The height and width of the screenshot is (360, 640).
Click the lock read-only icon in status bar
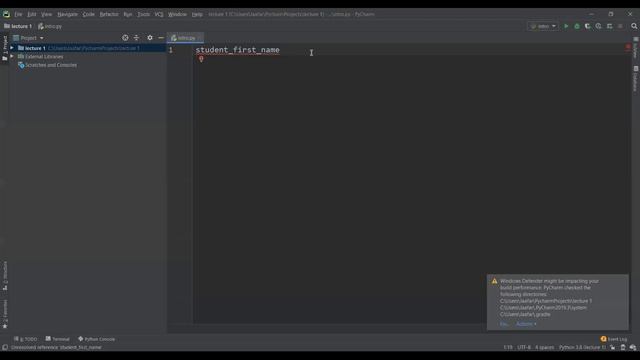(613, 347)
